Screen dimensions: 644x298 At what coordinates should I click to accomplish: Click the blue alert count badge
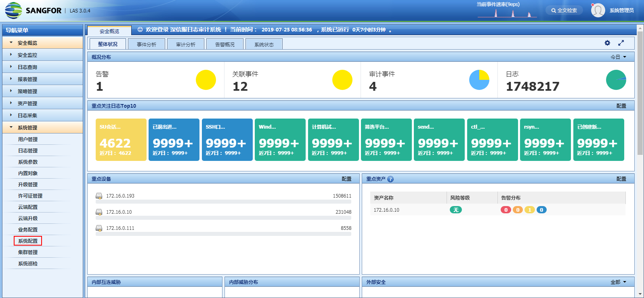[x=541, y=210]
